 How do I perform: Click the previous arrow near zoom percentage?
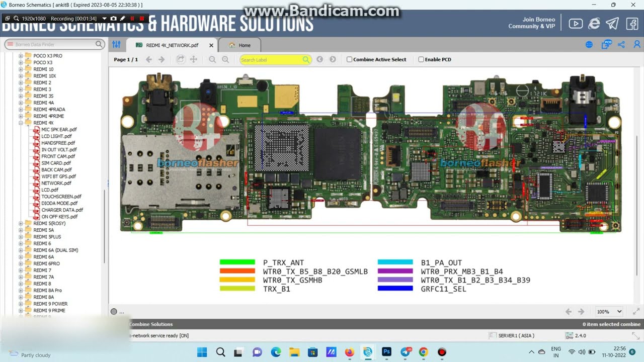(x=569, y=312)
